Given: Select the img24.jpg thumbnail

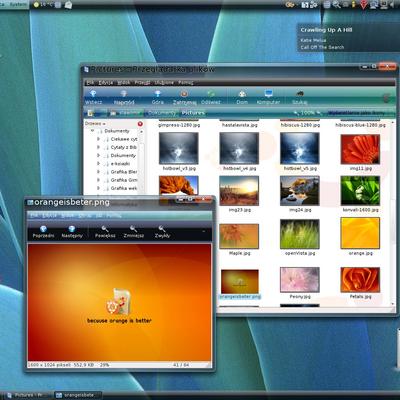Looking at the screenshot, I should coord(300,191).
